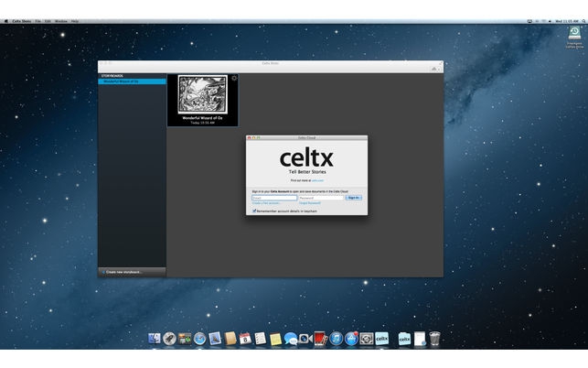Open Mail stamp icon in dock
The height and width of the screenshot is (368, 588).
pyautogui.click(x=215, y=339)
